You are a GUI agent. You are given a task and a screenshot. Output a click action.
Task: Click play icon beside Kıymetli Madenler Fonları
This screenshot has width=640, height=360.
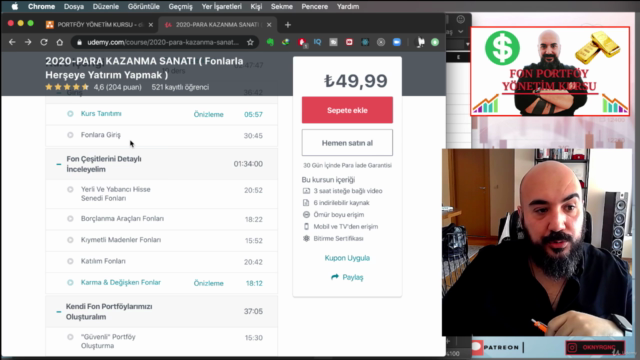[x=70, y=240]
